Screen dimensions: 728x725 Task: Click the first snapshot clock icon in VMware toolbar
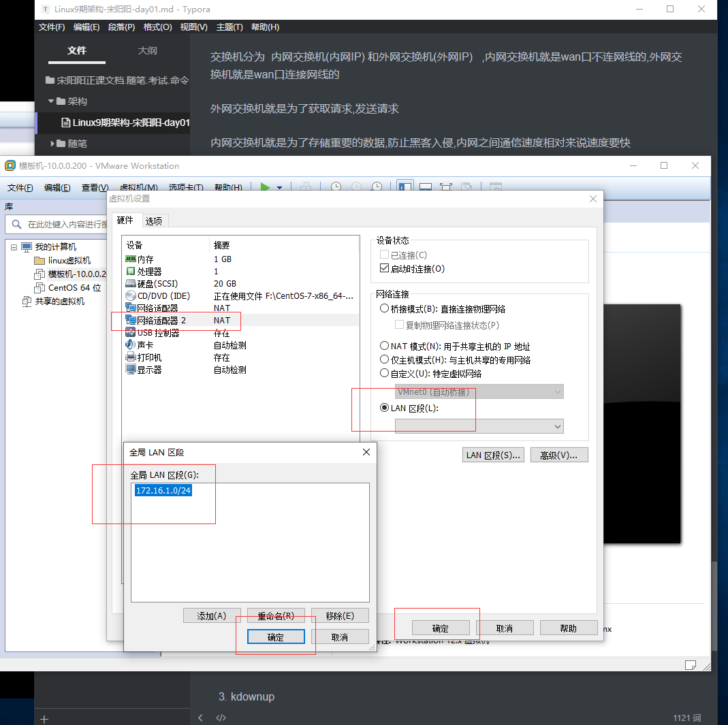336,187
